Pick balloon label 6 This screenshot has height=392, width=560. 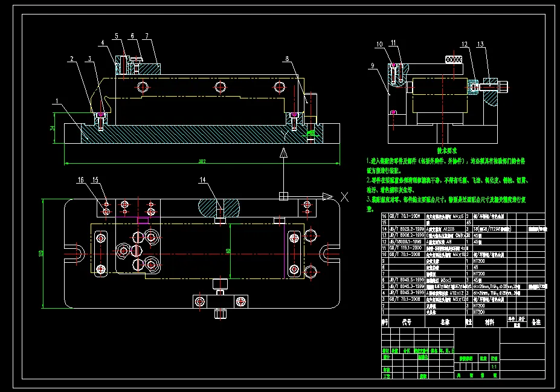132,36
